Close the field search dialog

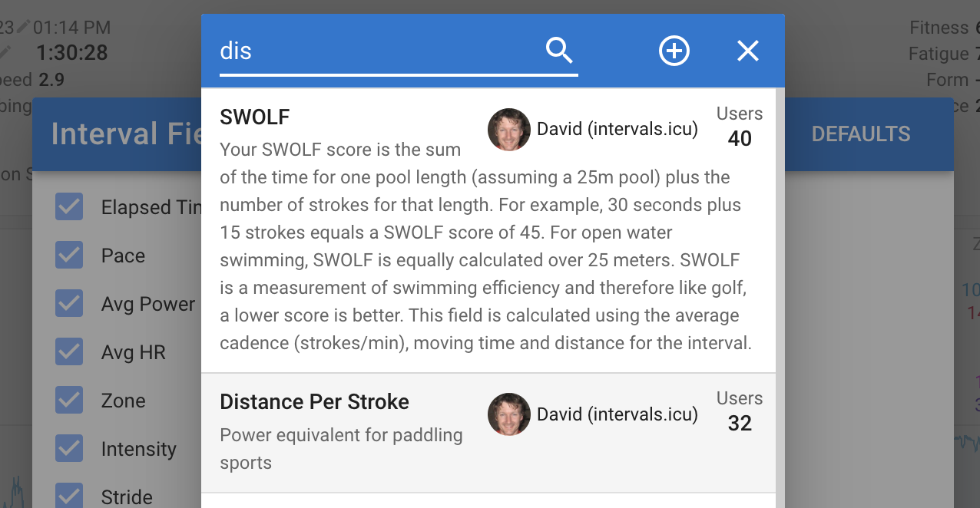pos(747,51)
